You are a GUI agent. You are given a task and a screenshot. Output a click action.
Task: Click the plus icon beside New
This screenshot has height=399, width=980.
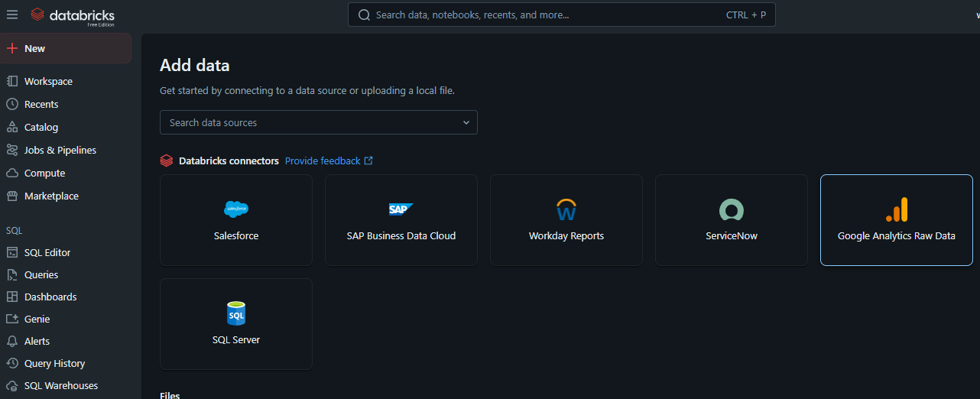point(12,48)
